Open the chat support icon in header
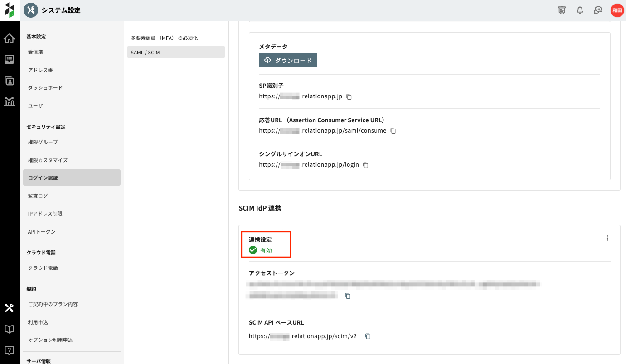 [x=598, y=10]
